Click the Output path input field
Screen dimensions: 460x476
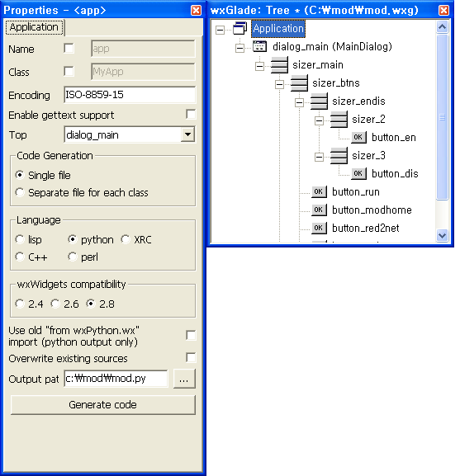click(x=116, y=379)
